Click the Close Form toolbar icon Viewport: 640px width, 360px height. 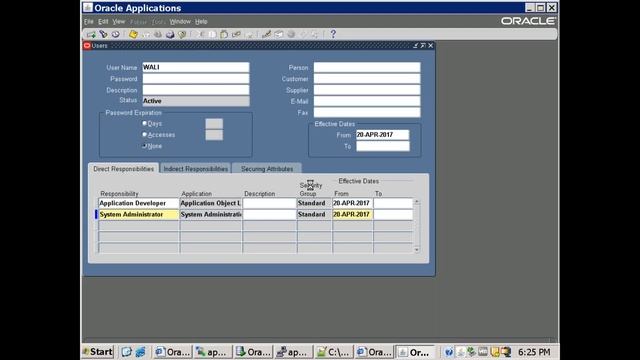182,34
